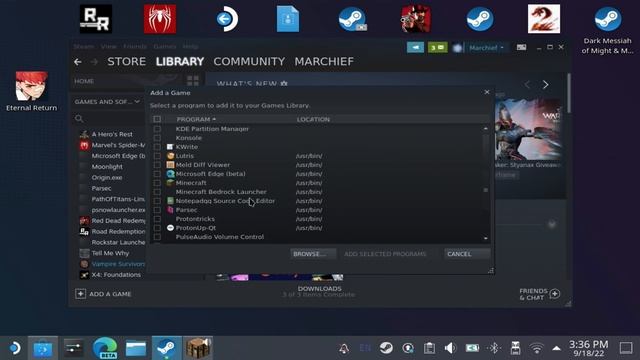This screenshot has height=360, width=640.
Task: Launch Marvel's Spider-Man desktop icon
Action: 160,19
